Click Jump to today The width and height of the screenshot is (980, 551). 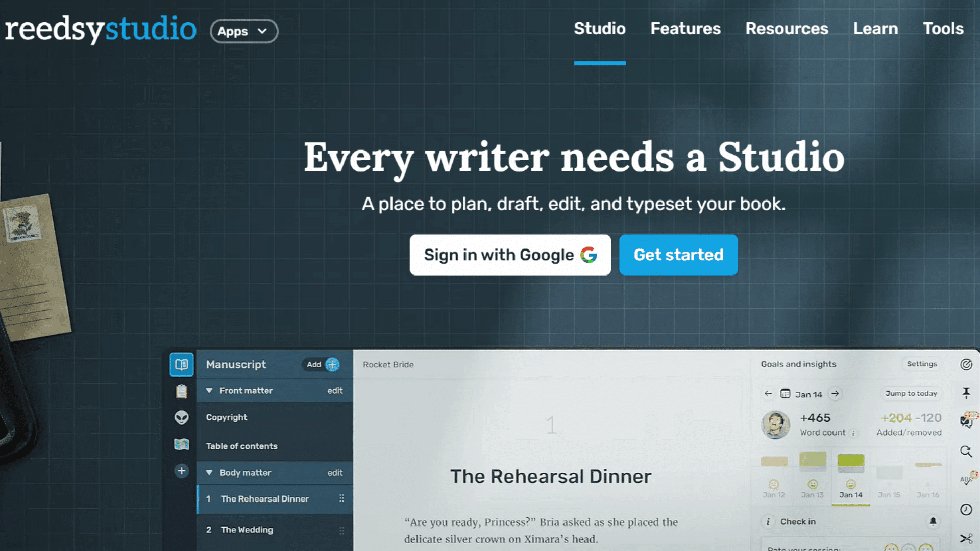pyautogui.click(x=911, y=393)
